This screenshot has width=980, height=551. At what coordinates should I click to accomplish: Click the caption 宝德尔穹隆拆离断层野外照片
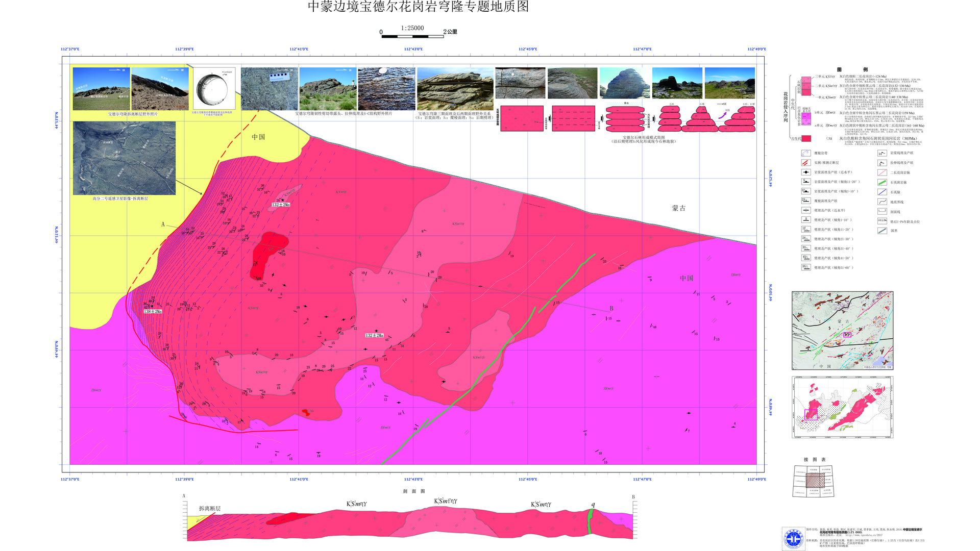133,114
